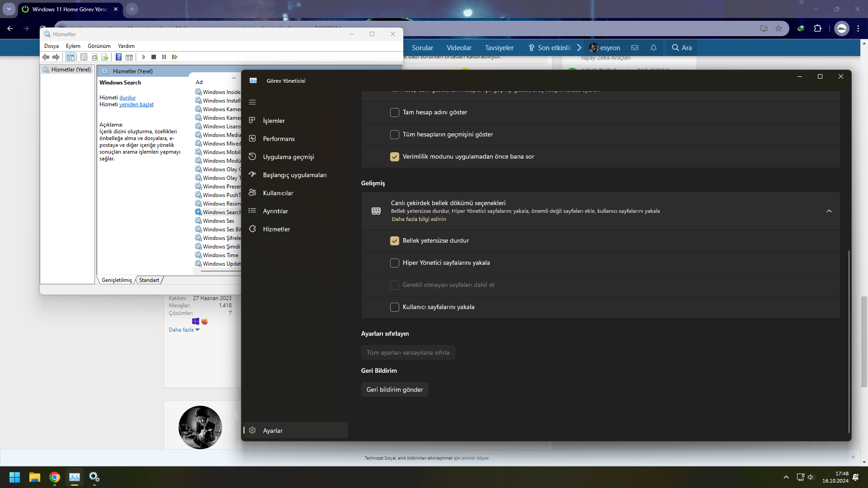Open the Eylem menu in Hizmetler
Screen dimensions: 868x488
(73, 46)
